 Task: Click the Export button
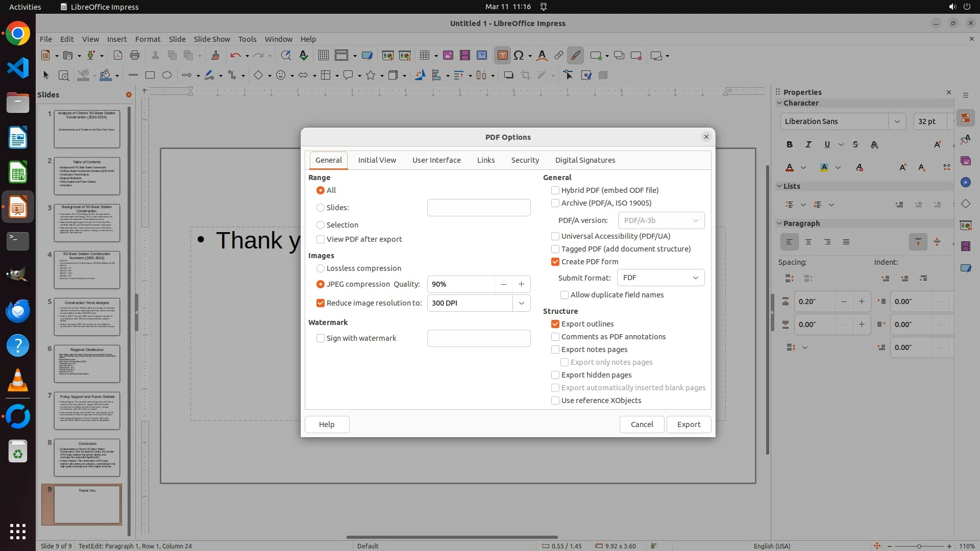click(x=689, y=424)
